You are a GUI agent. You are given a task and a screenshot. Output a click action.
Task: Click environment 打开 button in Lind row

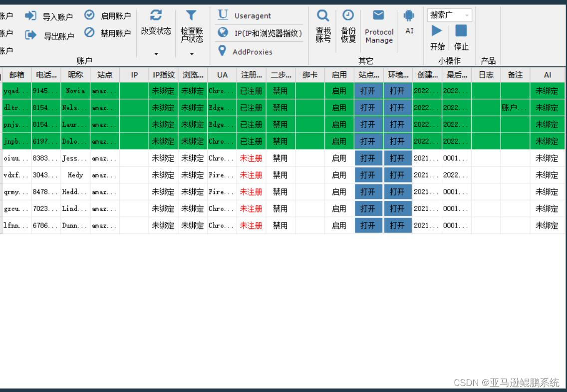pos(398,208)
